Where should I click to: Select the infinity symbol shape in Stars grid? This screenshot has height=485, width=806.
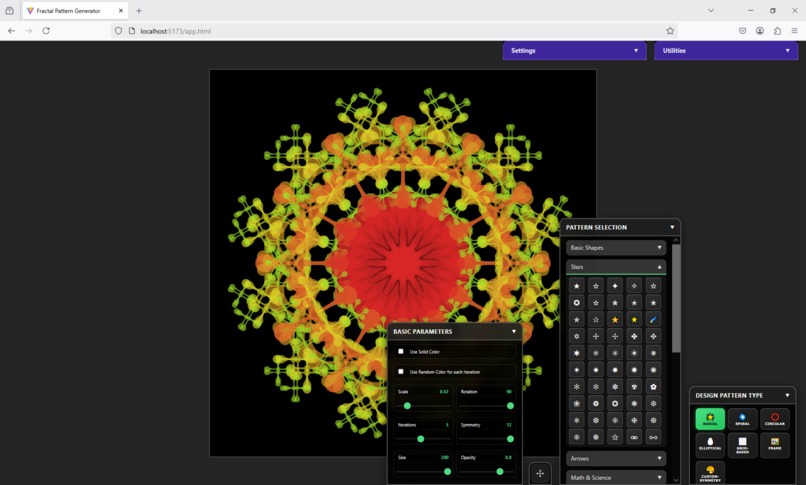point(634,437)
